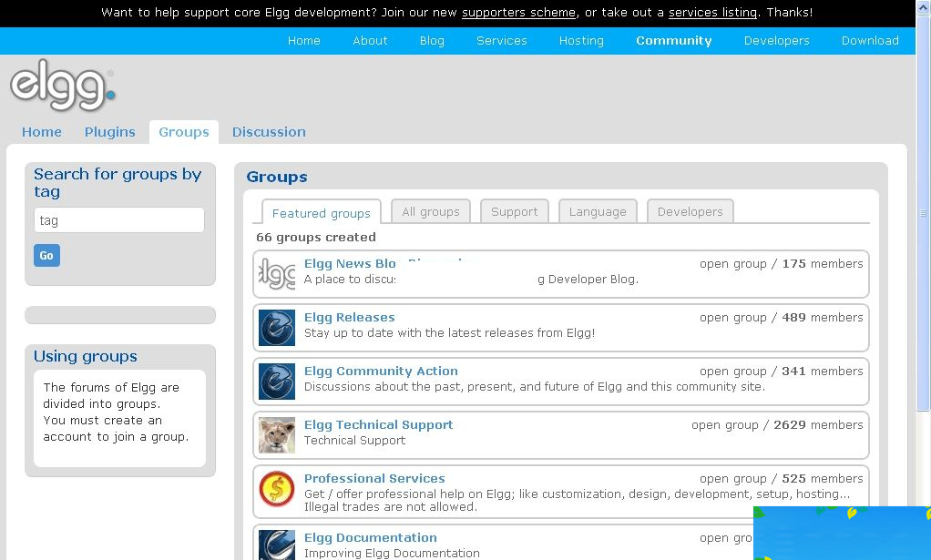The width and height of the screenshot is (931, 560).
Task: Click the Professional Services dollar icon
Action: coord(276,489)
